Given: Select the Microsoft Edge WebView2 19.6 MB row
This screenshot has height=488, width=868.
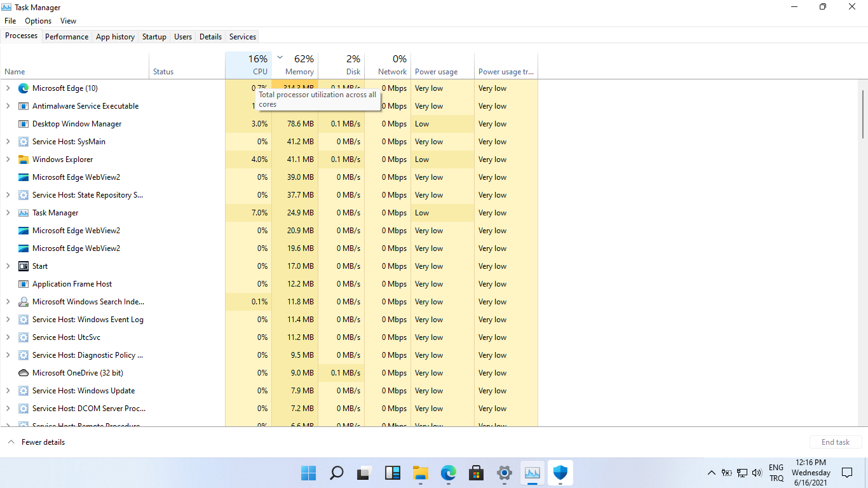Looking at the screenshot, I should click(x=269, y=248).
